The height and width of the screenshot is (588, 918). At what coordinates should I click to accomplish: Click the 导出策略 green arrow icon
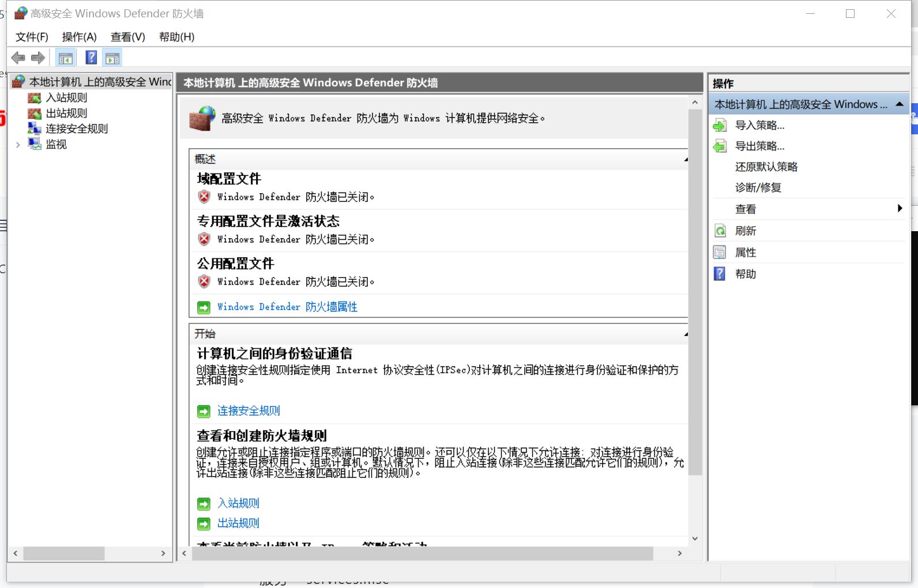click(x=720, y=146)
